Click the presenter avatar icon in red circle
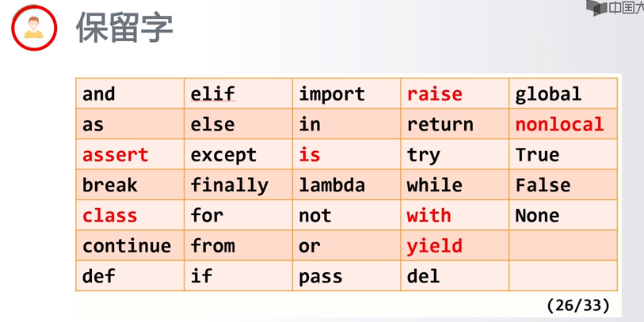The image size is (644, 322). 34,28
